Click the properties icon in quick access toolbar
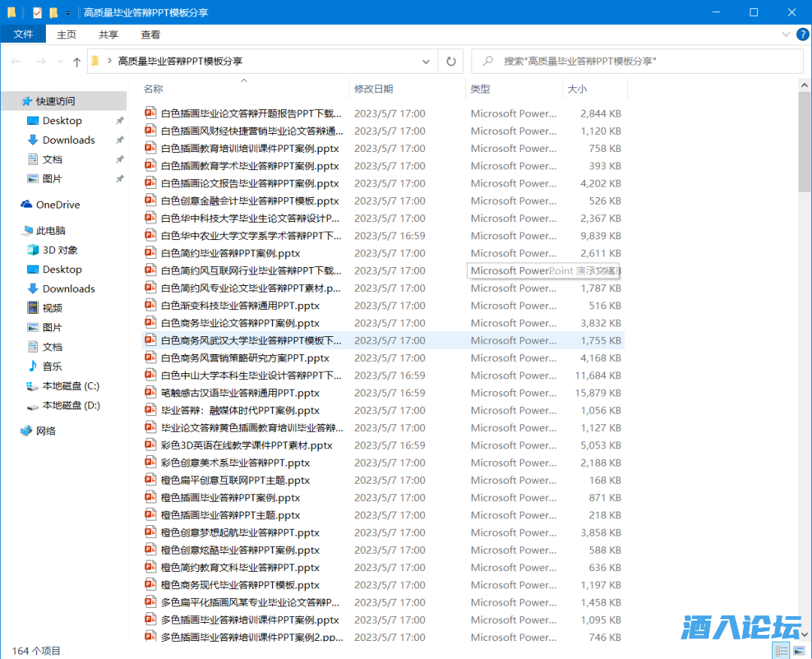812x659 pixels. tap(38, 13)
